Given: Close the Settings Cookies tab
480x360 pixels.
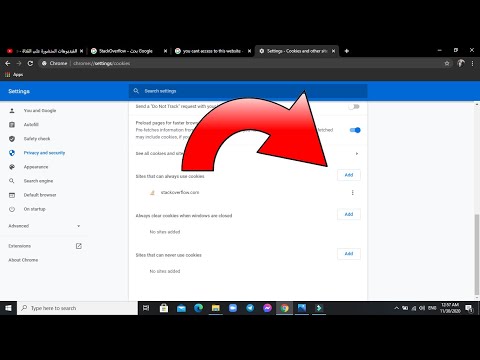Looking at the screenshot, I should point(333,51).
